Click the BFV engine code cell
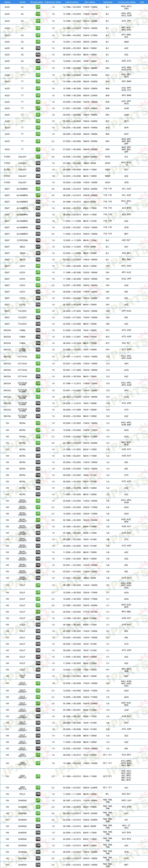 pos(126,121)
